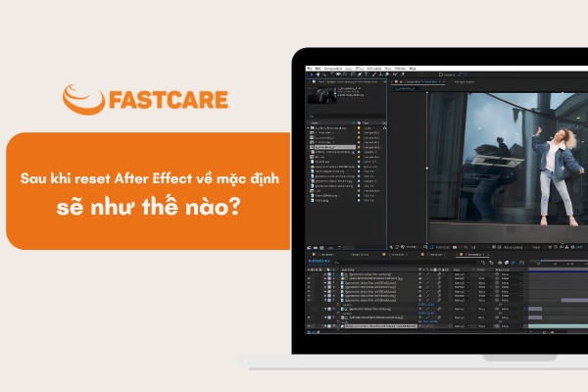Open the Animation menu
The width and height of the screenshot is (588, 392).
point(374,69)
